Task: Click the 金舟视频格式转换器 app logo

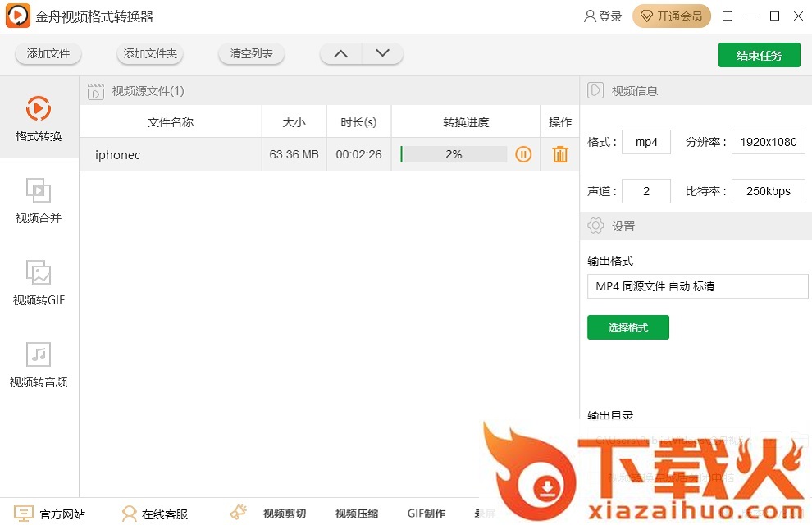Action: coord(17,16)
